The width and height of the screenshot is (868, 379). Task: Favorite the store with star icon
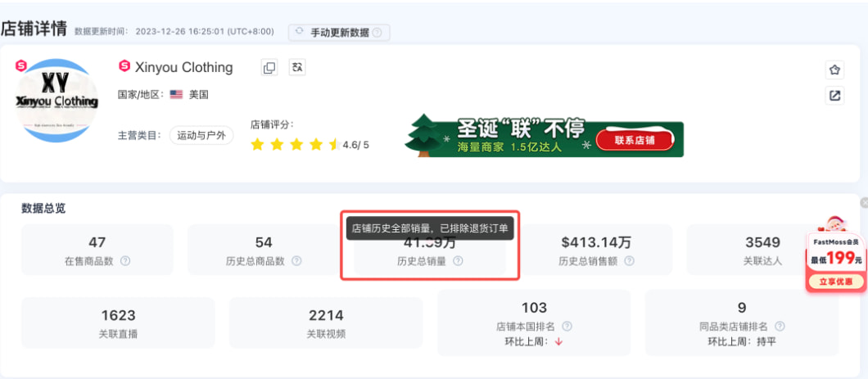(834, 70)
